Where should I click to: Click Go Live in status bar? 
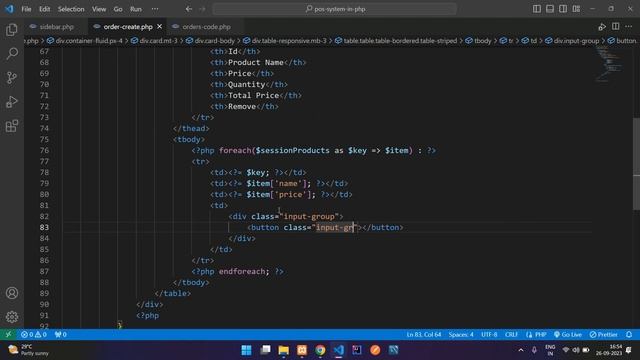(568, 334)
